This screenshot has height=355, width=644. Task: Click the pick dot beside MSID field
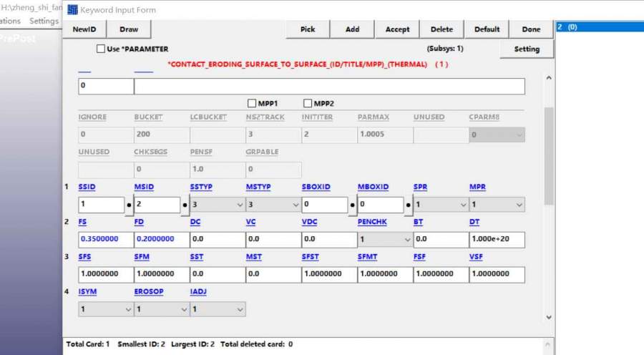coord(185,205)
